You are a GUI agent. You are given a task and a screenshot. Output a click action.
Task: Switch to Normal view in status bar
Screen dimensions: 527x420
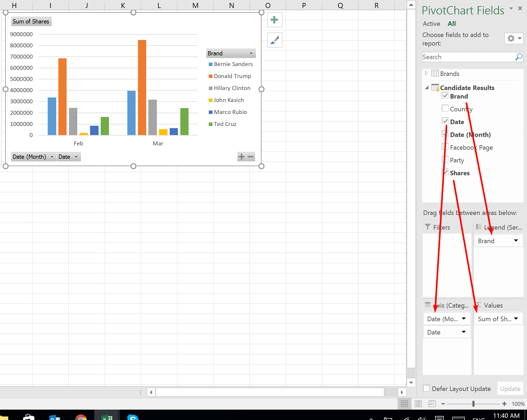(404, 404)
